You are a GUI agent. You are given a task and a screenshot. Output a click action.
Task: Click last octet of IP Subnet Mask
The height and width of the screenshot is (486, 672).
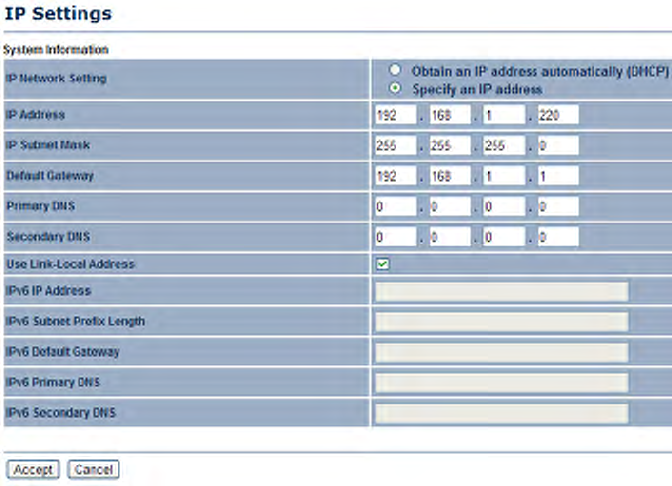pyautogui.click(x=557, y=145)
